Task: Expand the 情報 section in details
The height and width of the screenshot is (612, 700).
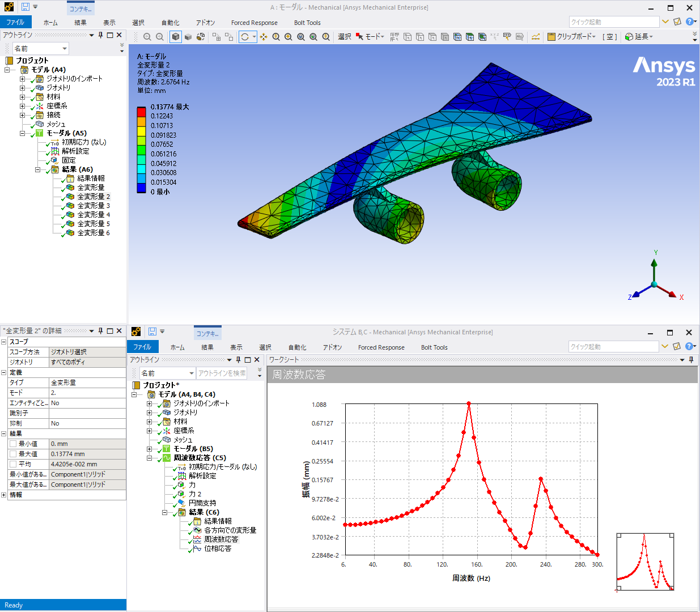Action: [x=3, y=495]
